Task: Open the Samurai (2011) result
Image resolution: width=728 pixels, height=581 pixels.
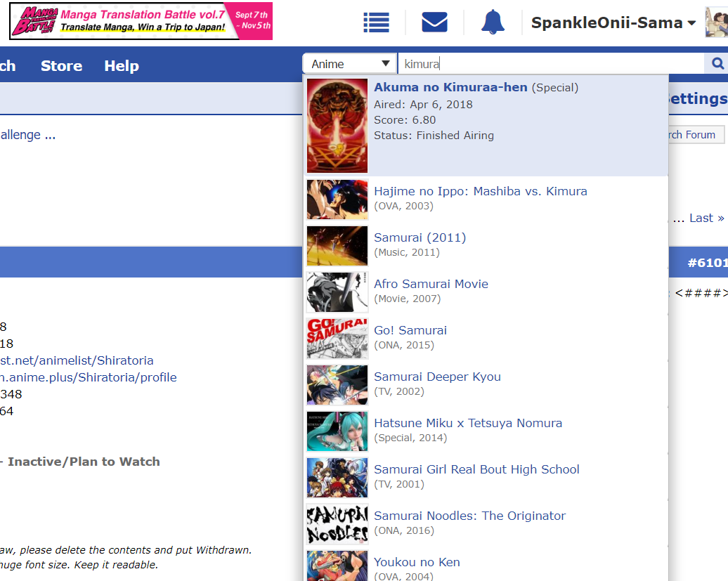Action: pyautogui.click(x=486, y=245)
